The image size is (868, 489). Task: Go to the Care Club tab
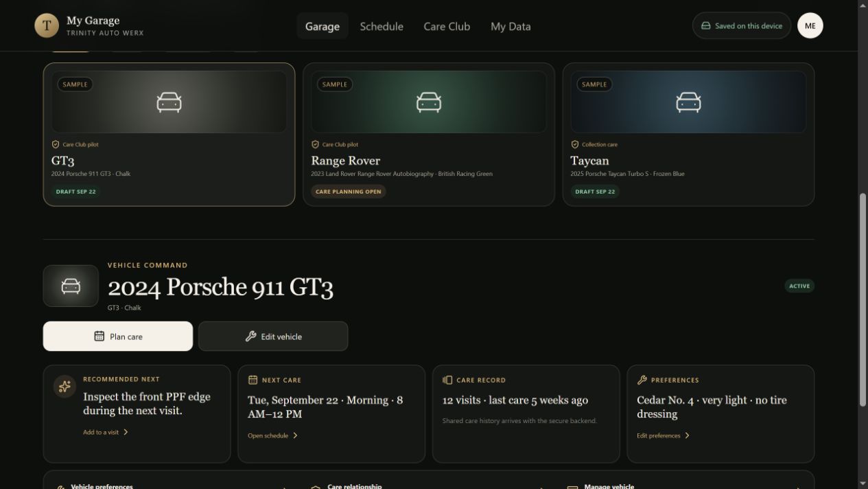(x=447, y=26)
